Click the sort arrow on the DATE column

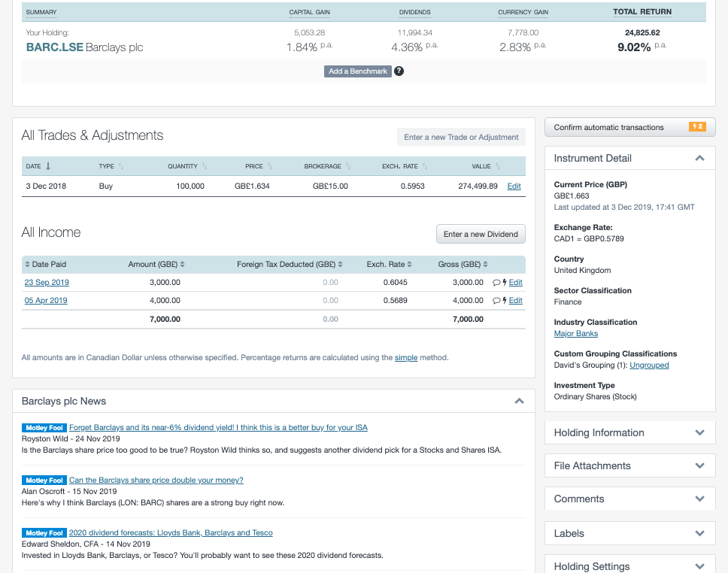click(48, 166)
